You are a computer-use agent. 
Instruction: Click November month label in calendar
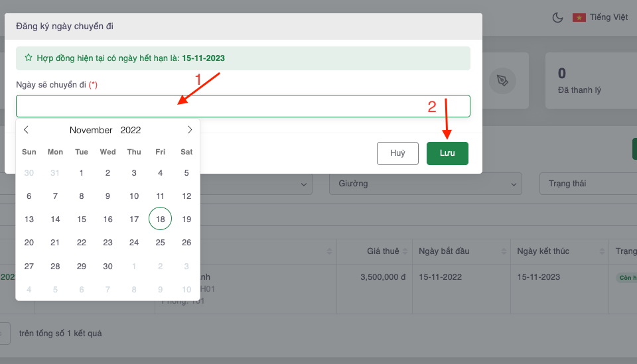(x=91, y=130)
